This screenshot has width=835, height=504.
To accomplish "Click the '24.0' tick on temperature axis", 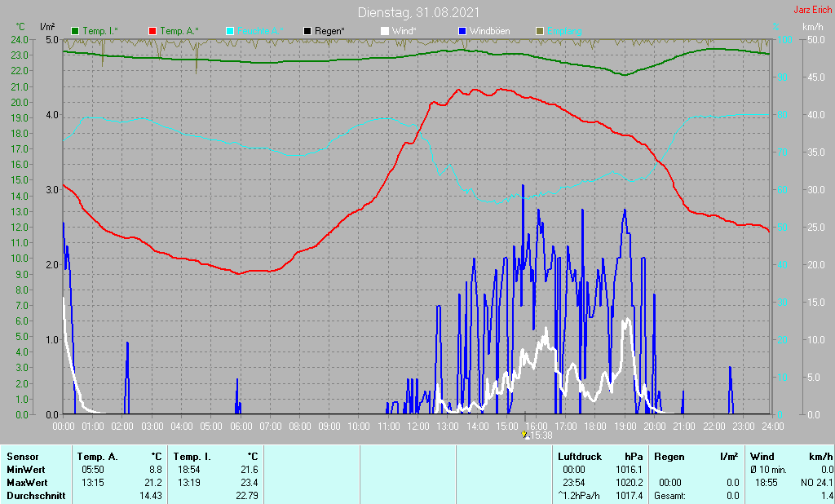I will pyautogui.click(x=20, y=40).
